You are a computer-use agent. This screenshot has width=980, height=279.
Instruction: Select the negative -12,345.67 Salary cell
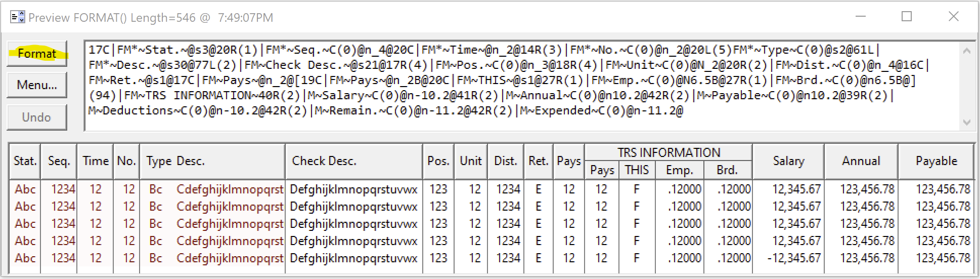pos(794,258)
